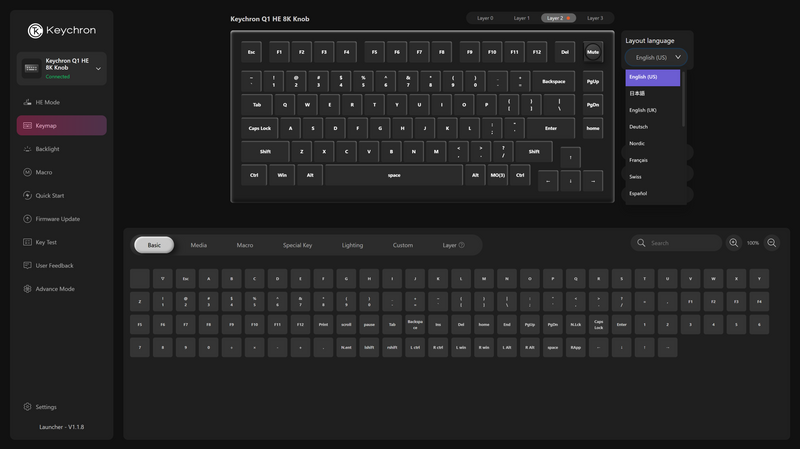Select Win key on keyboard preview
Viewport: 800px width, 449px height.
pyautogui.click(x=282, y=176)
